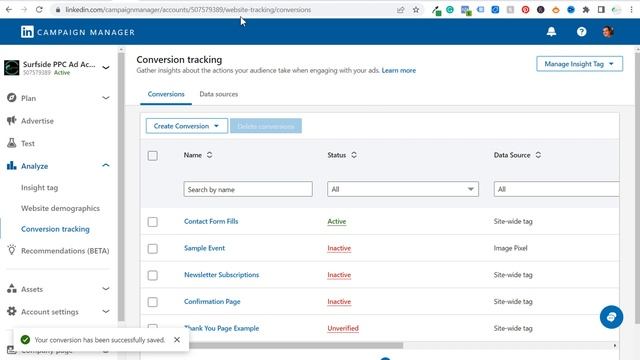Open the Newsletter Subscriptions conversion
Viewport: 640px width, 360px height.
coord(222,275)
